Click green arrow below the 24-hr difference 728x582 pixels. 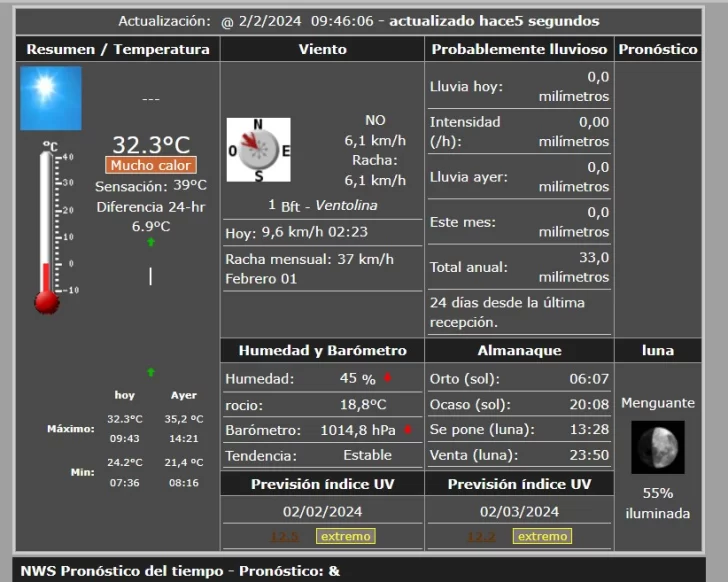(x=151, y=242)
